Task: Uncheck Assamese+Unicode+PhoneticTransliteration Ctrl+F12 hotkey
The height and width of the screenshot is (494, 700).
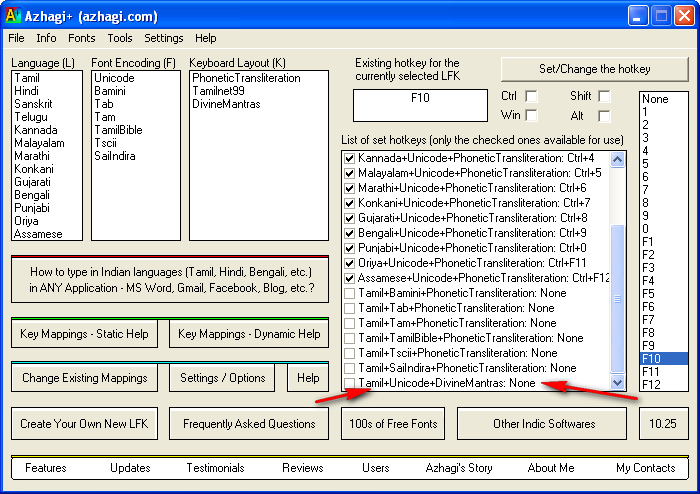Action: (350, 278)
